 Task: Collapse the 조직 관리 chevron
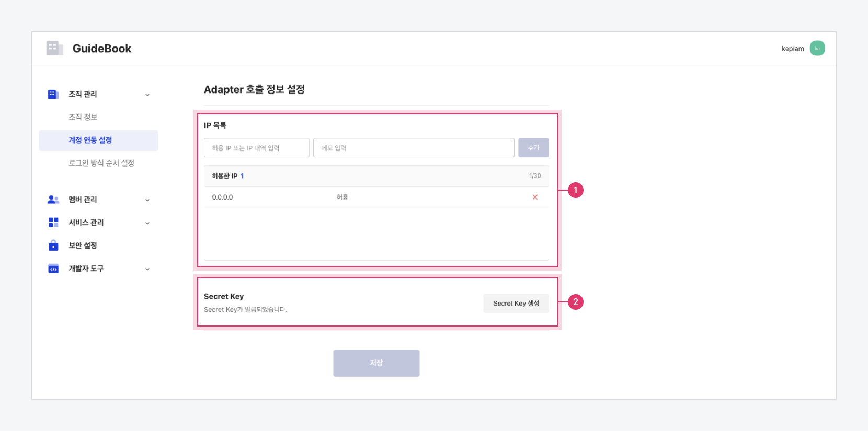click(147, 95)
